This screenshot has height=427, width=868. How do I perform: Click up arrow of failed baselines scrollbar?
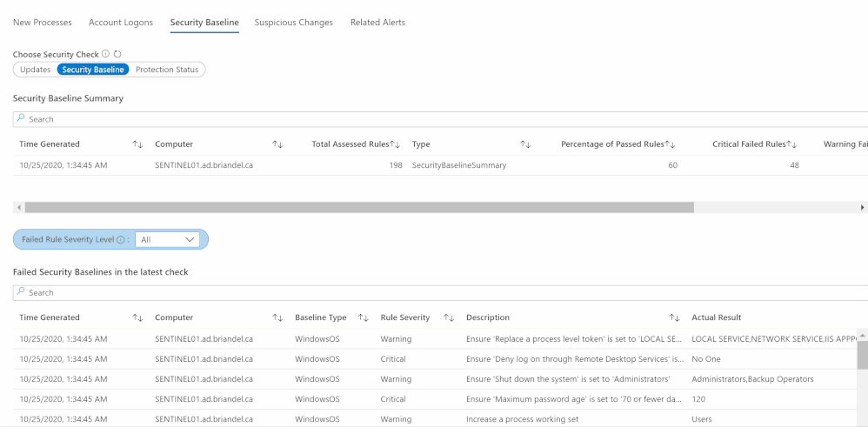[x=863, y=336]
